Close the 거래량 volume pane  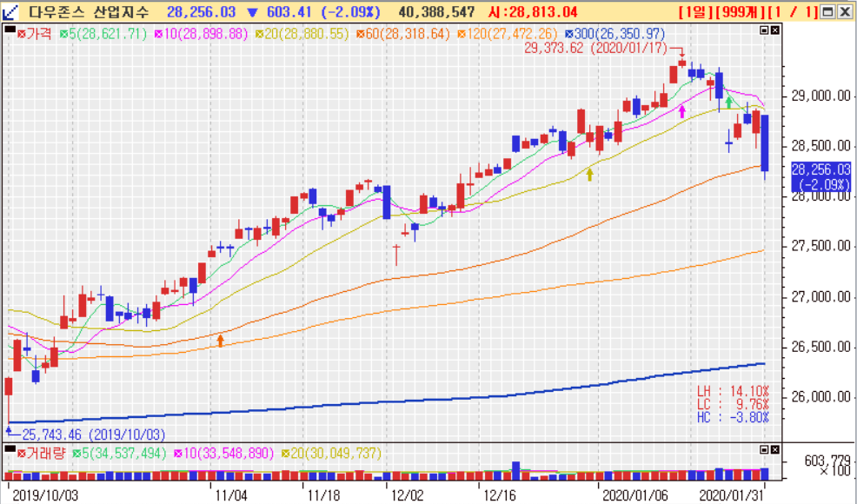[775, 450]
